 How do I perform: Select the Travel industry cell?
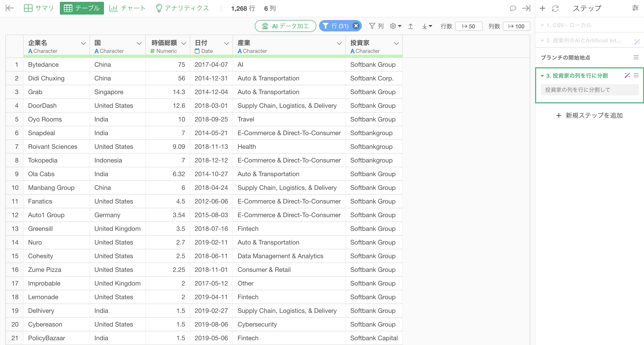point(289,119)
